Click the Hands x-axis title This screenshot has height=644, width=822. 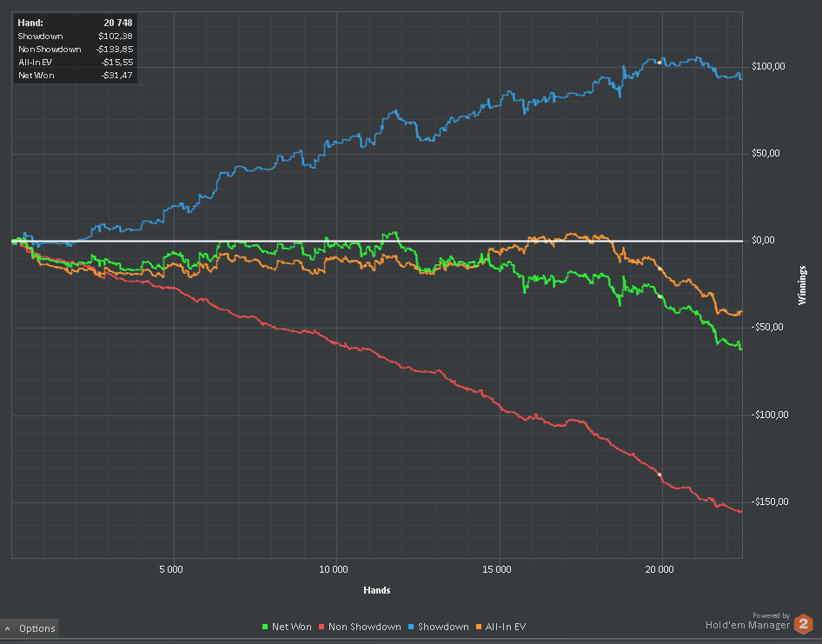377,590
